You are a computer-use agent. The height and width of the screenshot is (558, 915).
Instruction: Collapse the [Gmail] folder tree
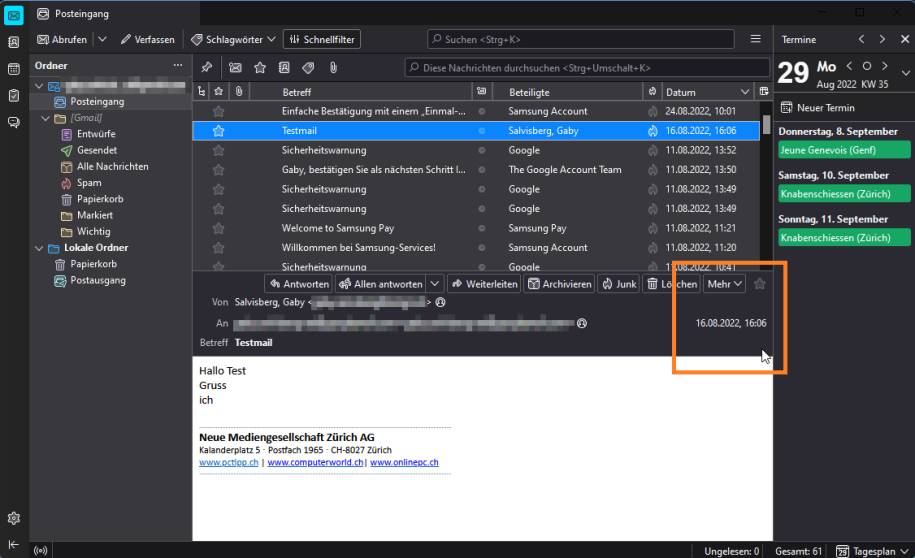46,119
